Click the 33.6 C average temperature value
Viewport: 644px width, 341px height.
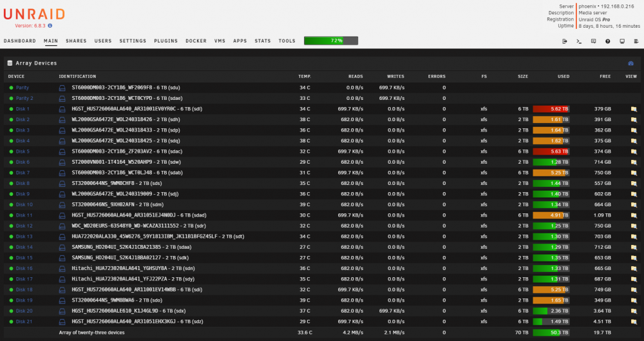pos(305,333)
